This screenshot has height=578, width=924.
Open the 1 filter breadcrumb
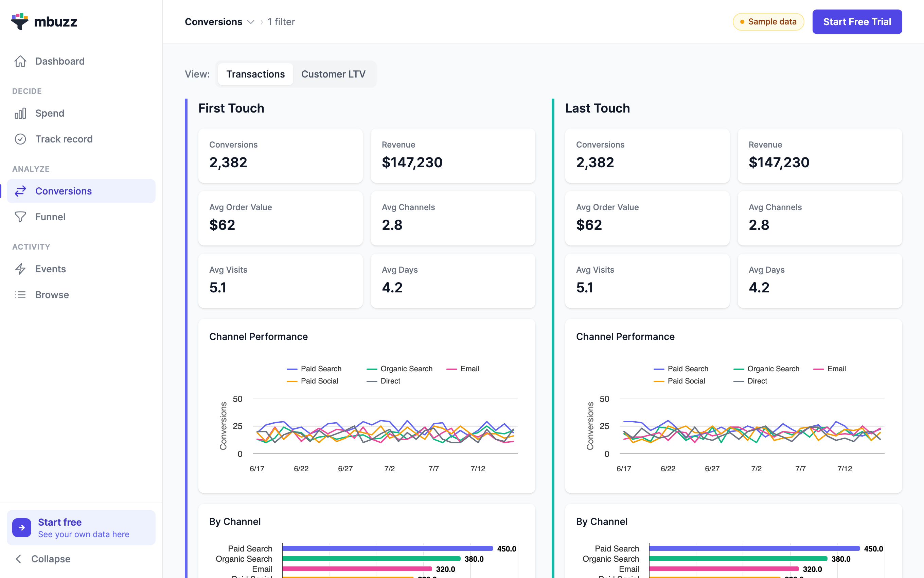(281, 22)
